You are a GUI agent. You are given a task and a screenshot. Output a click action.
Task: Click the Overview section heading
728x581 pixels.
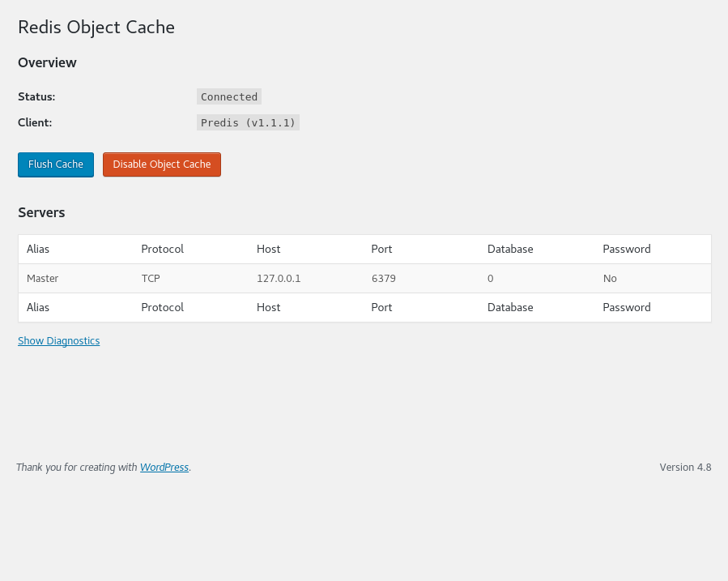(x=47, y=62)
